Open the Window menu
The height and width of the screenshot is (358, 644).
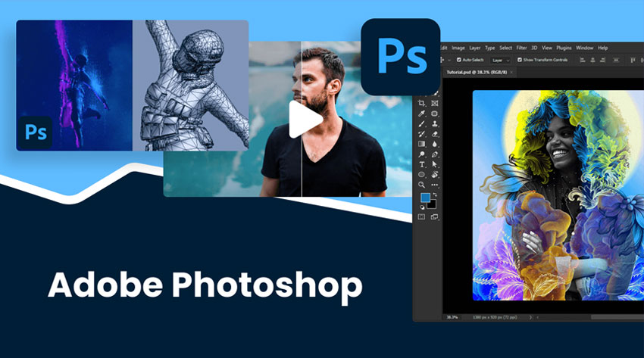click(584, 48)
